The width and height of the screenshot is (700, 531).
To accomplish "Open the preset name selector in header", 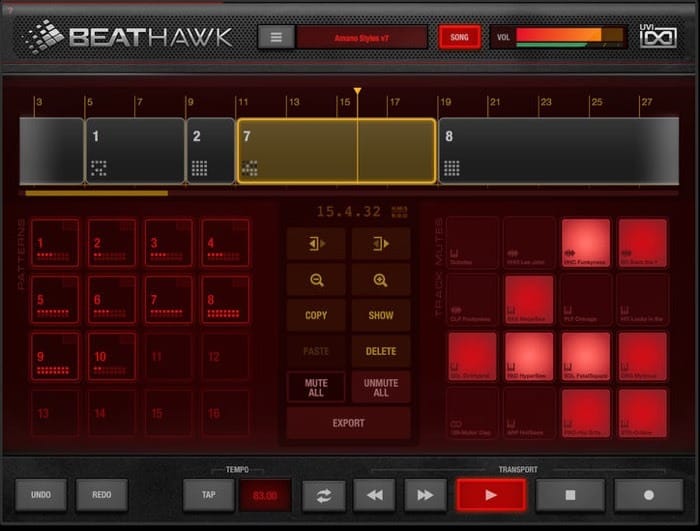I will click(362, 38).
